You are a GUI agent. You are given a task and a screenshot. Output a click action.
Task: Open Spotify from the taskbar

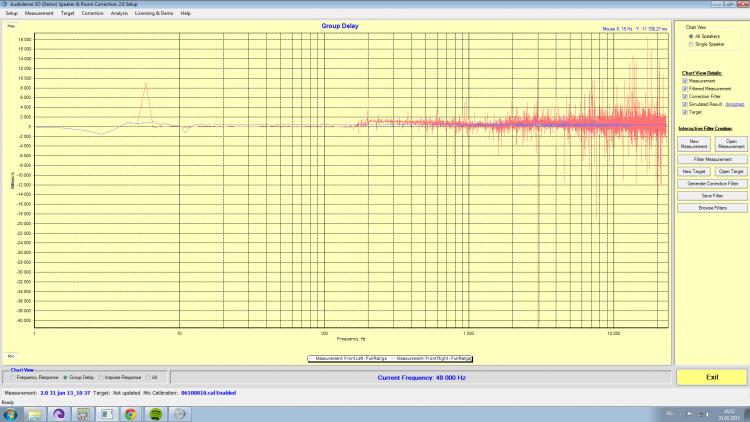(x=155, y=414)
